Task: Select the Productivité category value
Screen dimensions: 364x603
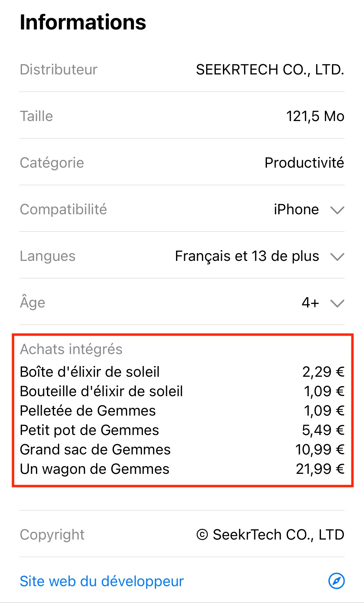Action: 304,163
